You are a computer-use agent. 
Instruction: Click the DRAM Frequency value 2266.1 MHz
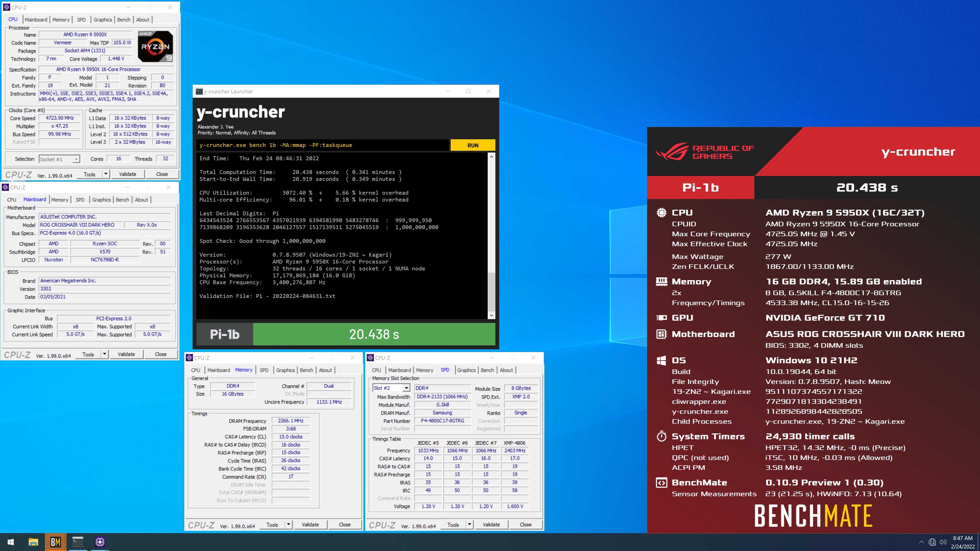[x=291, y=421]
